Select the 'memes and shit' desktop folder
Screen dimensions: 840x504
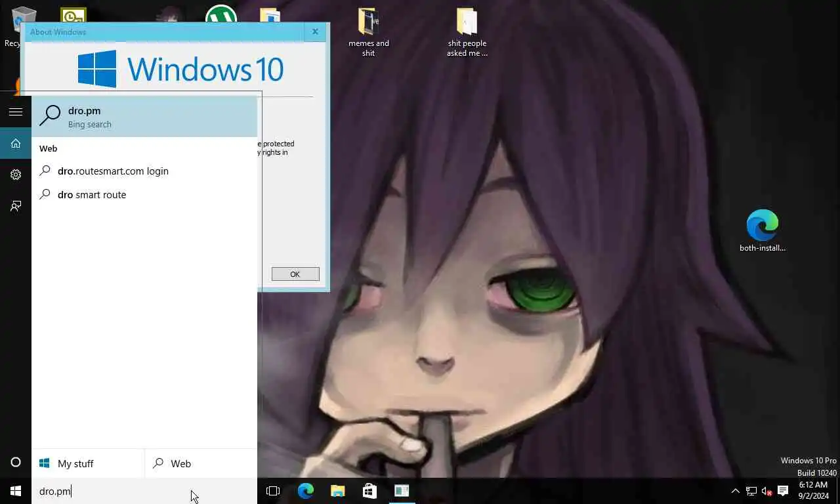pyautogui.click(x=368, y=33)
